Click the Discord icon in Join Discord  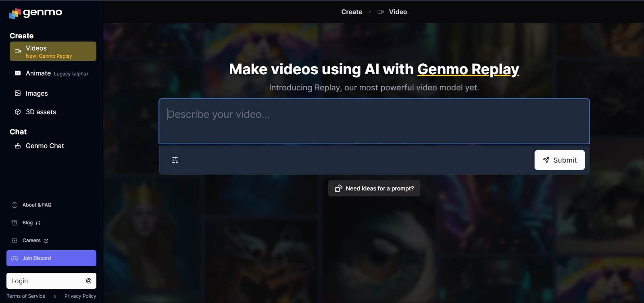pyautogui.click(x=15, y=258)
